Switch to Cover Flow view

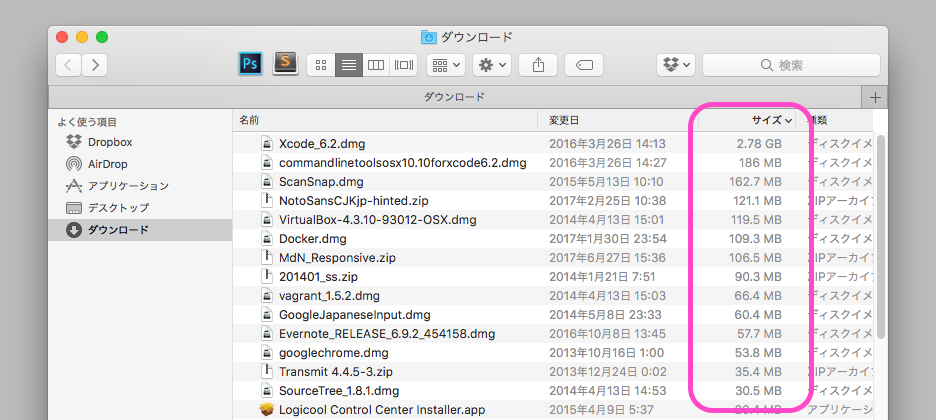(404, 65)
